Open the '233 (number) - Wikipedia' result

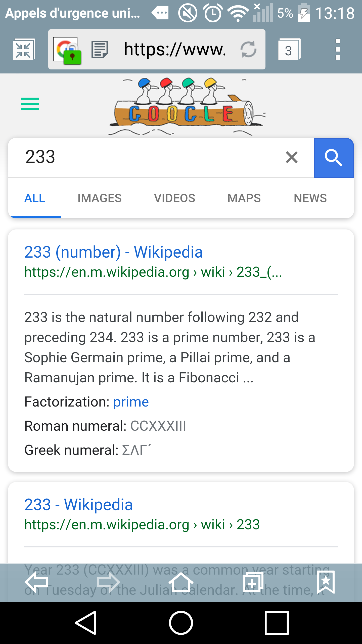[113, 252]
